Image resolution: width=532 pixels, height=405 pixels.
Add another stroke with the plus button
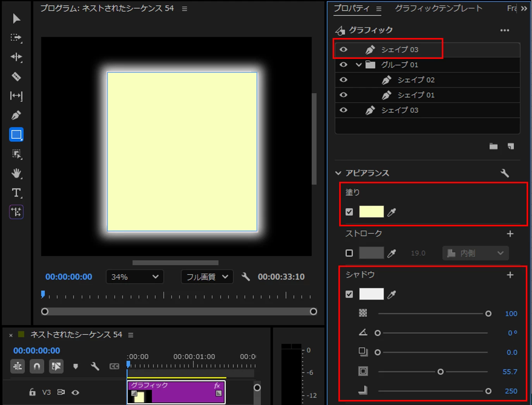point(510,234)
